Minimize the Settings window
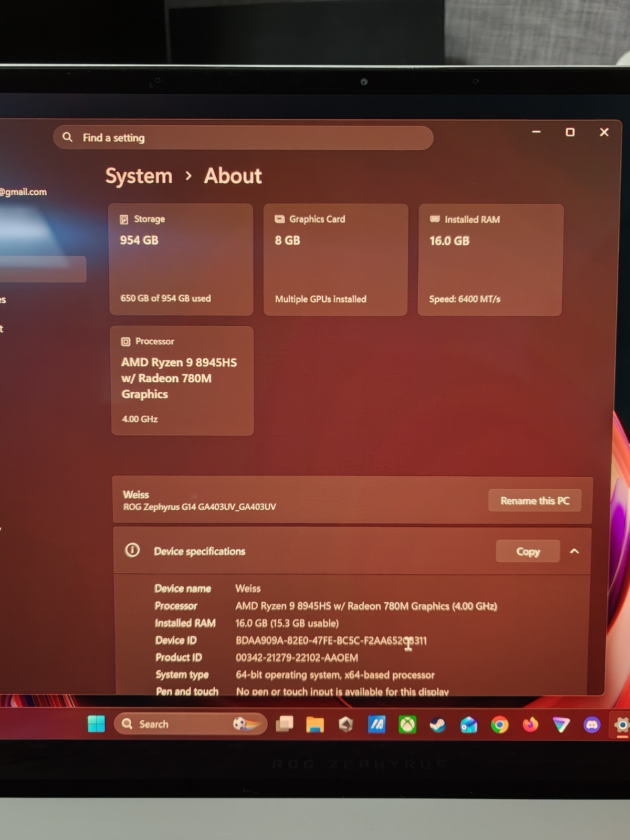Screen dimensions: 630x840 pos(536,132)
